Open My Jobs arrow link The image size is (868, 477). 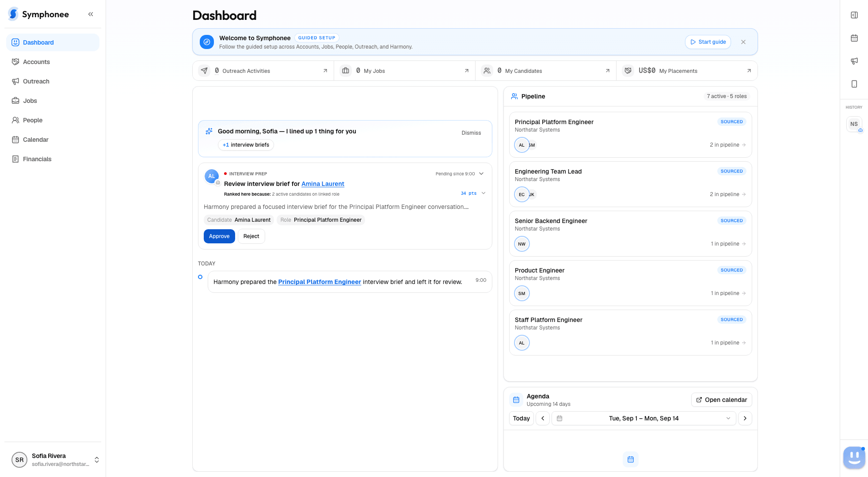467,71
